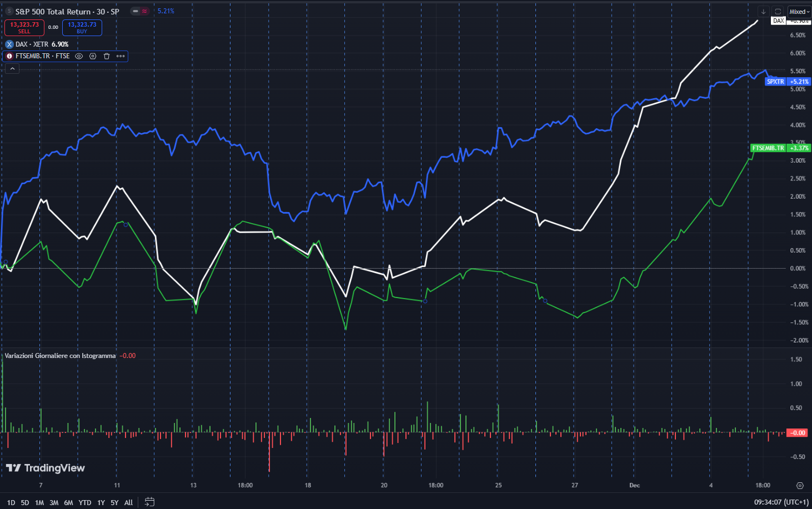
Task: Select the 5D time range
Action: tap(25, 502)
